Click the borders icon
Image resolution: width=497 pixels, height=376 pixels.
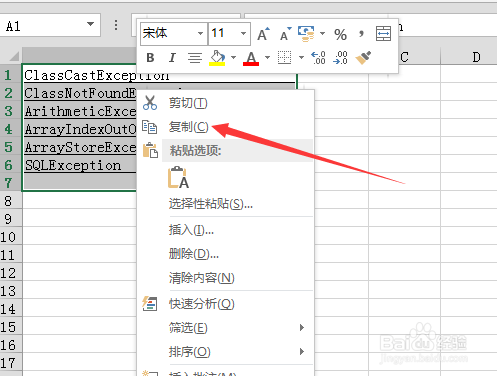284,58
